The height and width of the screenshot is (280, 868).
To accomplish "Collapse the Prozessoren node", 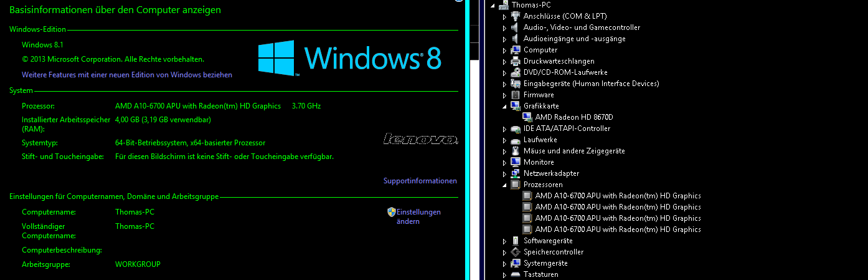I will (x=505, y=185).
